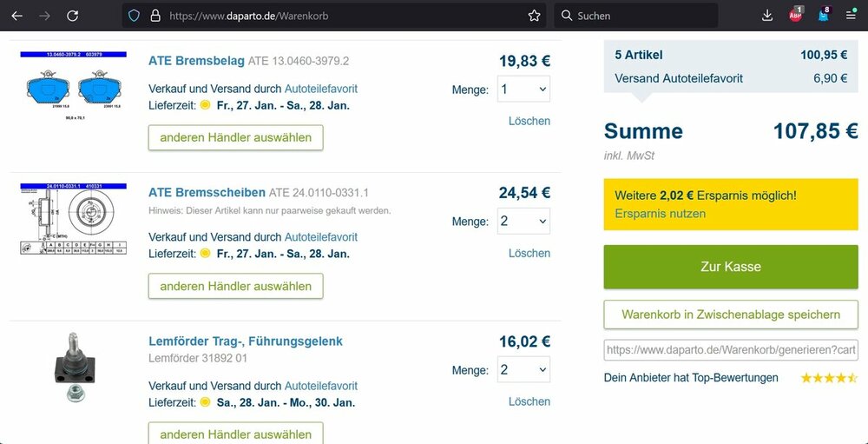The height and width of the screenshot is (444, 868).
Task: Open the Firefox hamburger menu
Action: point(851,16)
